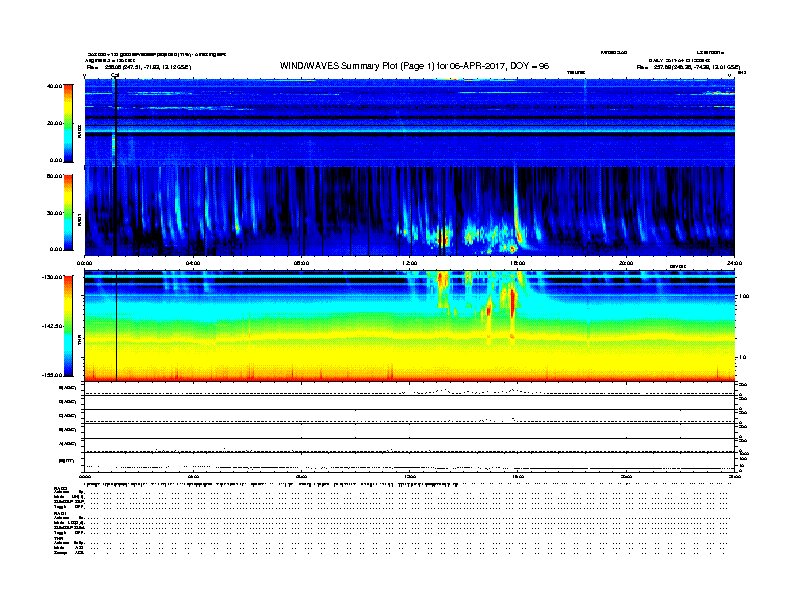Click the 30.00 label on RAD1 scale

[54, 213]
